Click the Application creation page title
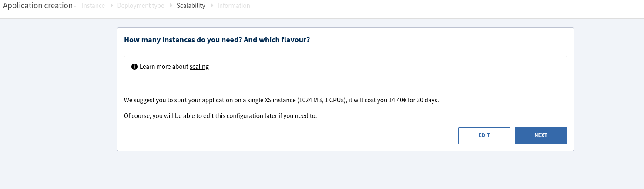Viewport: 644px width, 189px height. click(37, 6)
